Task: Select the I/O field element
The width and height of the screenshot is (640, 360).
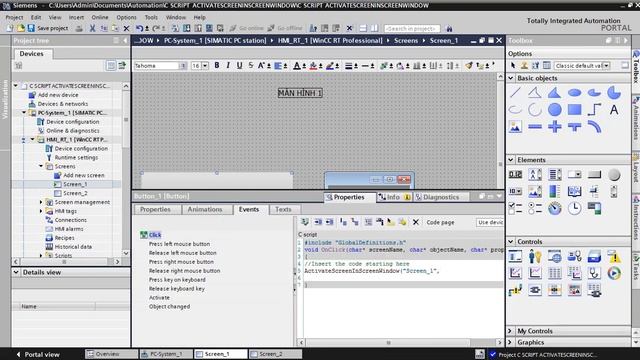Action: pyautogui.click(x=515, y=175)
